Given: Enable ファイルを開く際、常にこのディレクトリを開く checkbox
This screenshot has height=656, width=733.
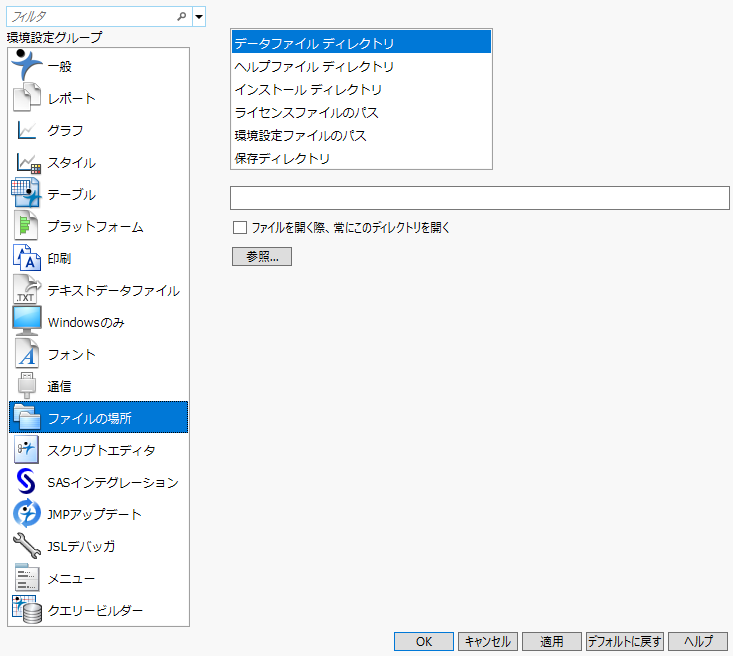Looking at the screenshot, I should 240,228.
